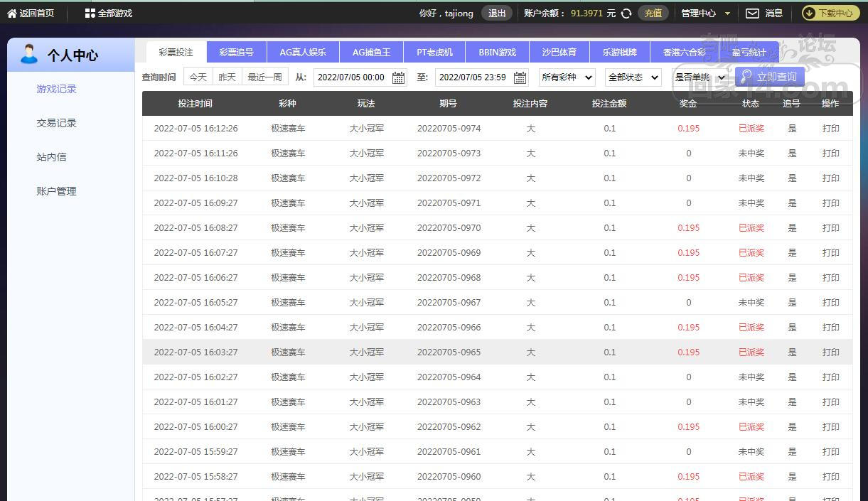The width and height of the screenshot is (868, 501).
Task: Switch to the BBIN游戏 tab
Action: coord(498,52)
